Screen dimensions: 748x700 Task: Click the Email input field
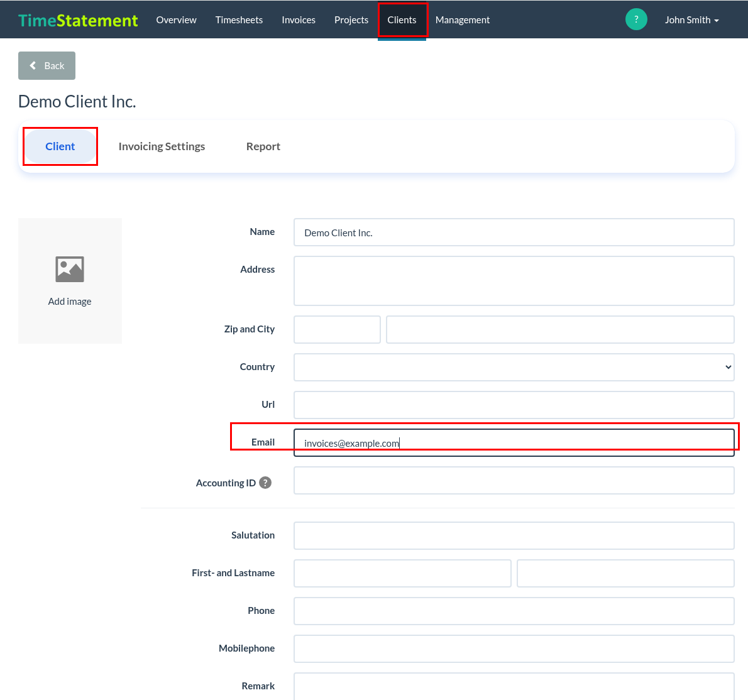514,442
